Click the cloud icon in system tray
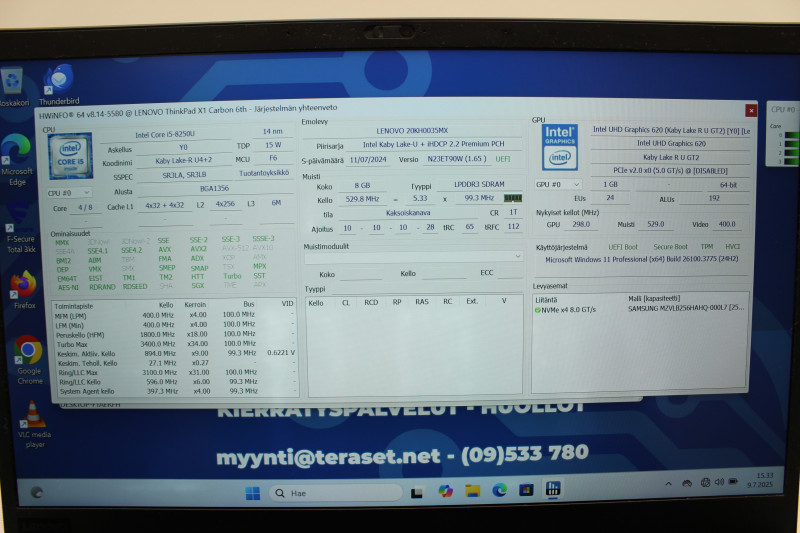 pyautogui.click(x=687, y=483)
